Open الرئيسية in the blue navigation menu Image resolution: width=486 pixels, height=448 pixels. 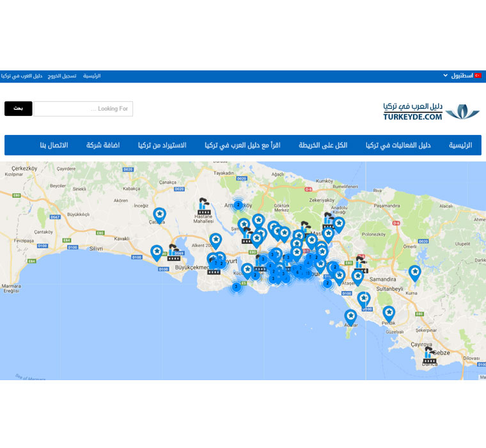(460, 145)
